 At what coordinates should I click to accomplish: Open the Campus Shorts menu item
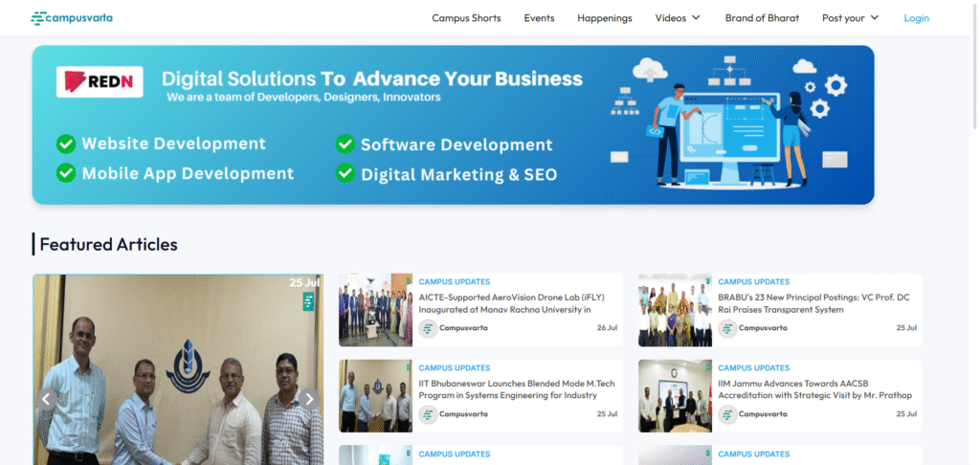466,18
